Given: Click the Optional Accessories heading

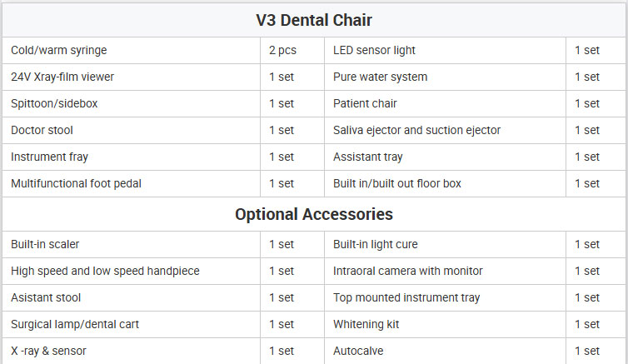Looking at the screenshot, I should tap(314, 214).
